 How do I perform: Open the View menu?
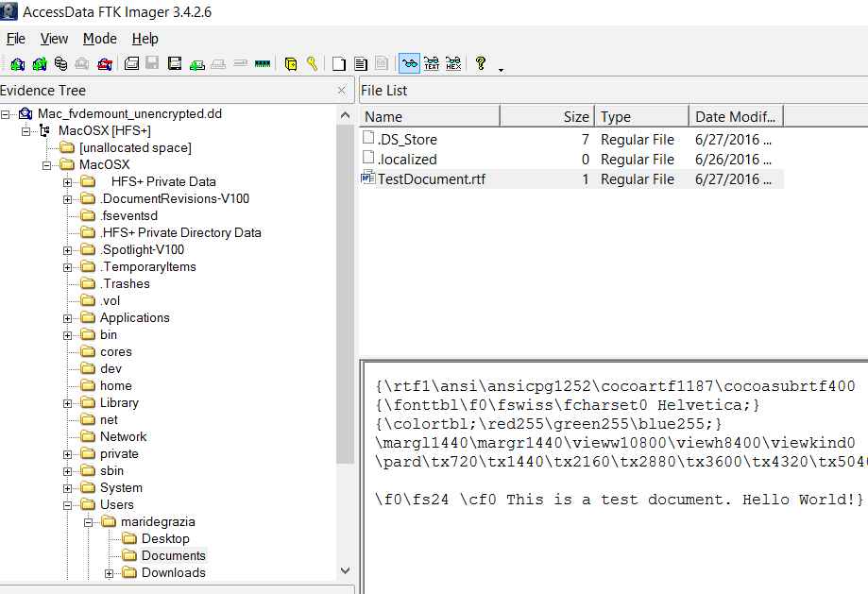[x=54, y=39]
